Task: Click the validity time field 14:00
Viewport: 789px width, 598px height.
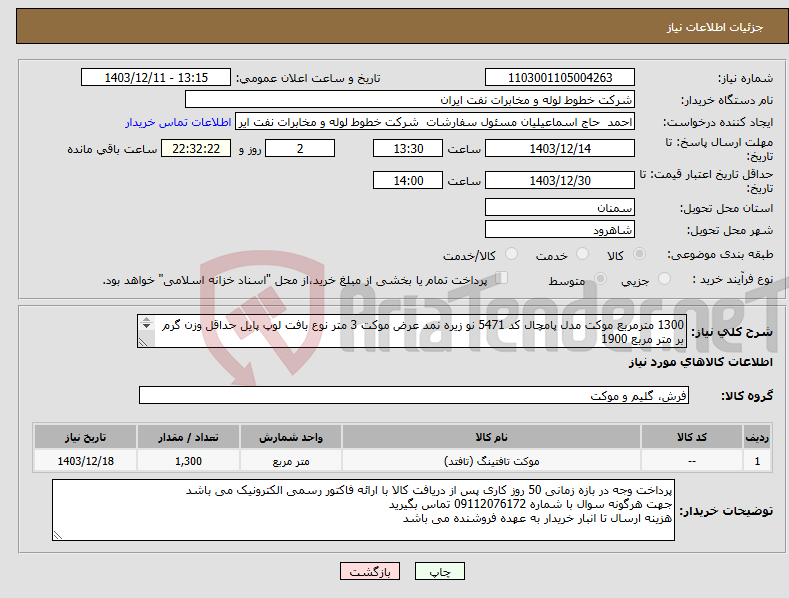Action: click(x=408, y=180)
